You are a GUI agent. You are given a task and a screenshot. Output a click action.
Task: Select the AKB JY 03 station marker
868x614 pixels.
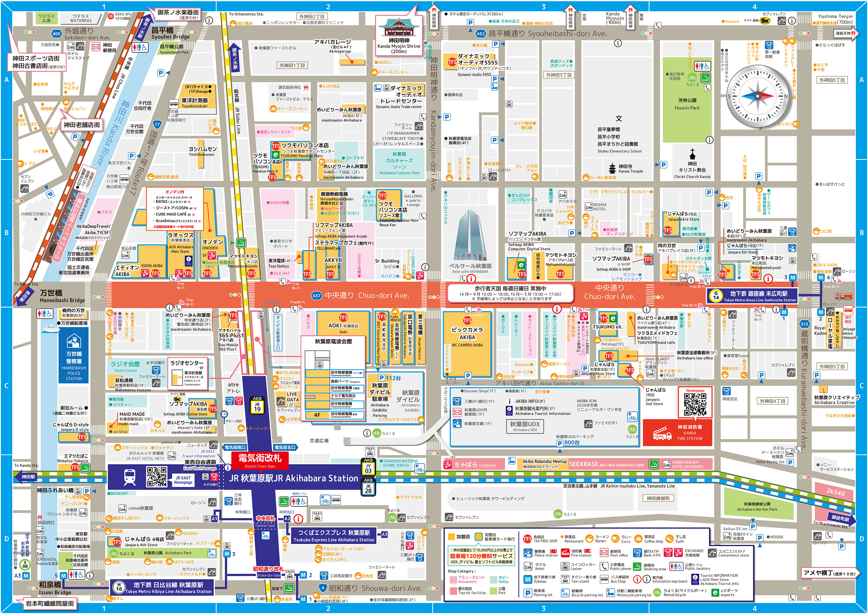pyautogui.click(x=368, y=468)
